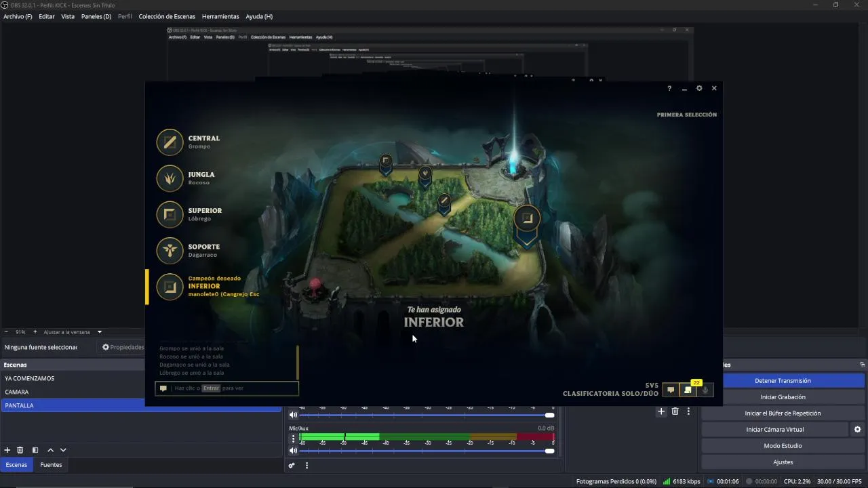Select the Superior role icon for Lóbrego
The height and width of the screenshot is (488, 868).
170,214
